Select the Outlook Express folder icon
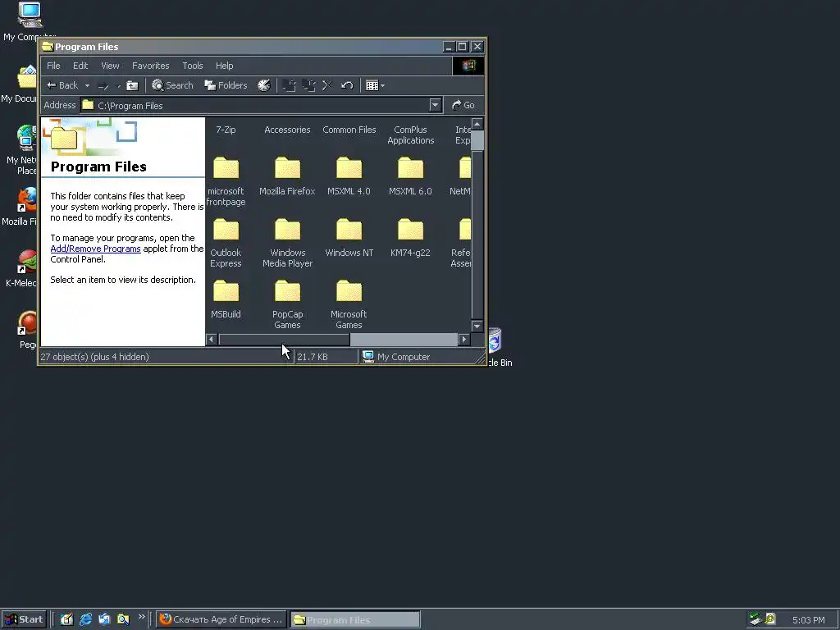The height and width of the screenshot is (630, 840). coord(226,231)
